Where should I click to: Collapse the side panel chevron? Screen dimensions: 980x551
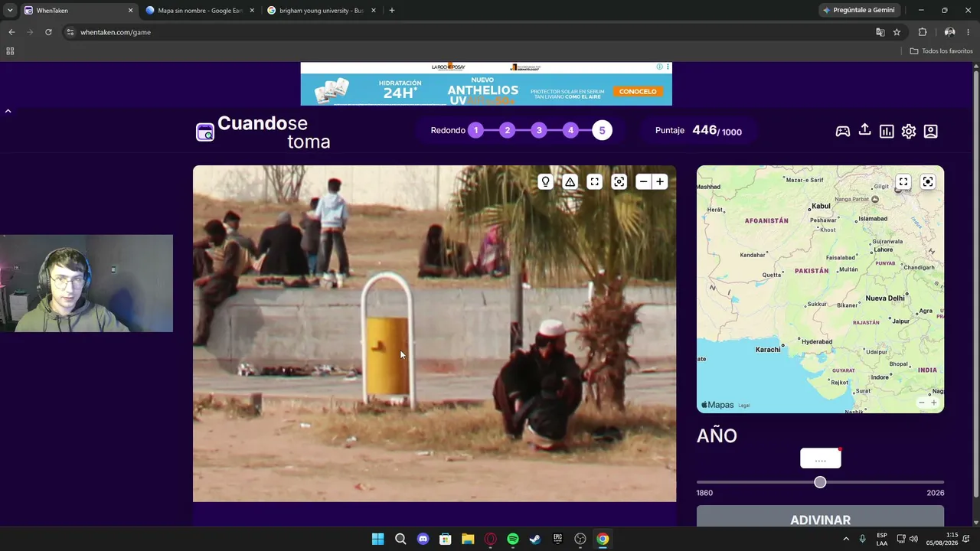click(8, 111)
